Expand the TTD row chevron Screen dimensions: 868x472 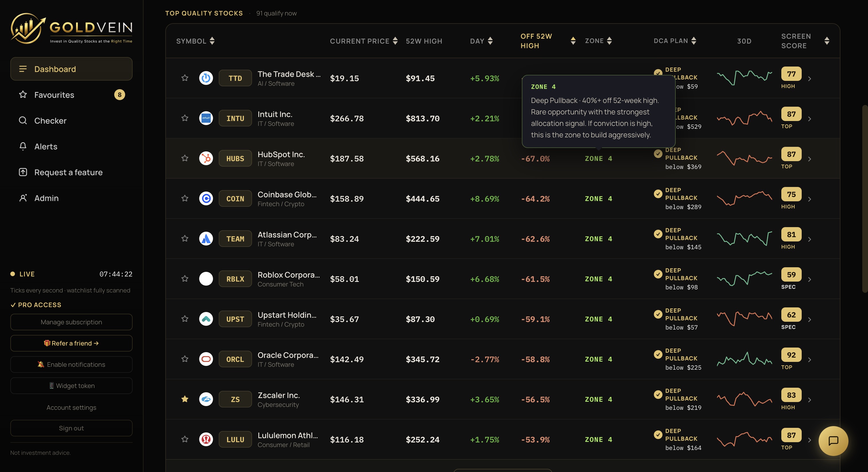click(x=809, y=79)
